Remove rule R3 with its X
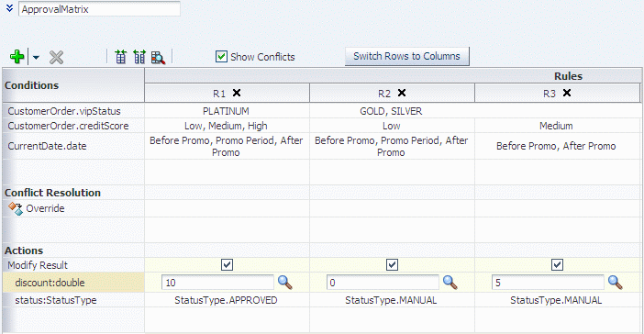The width and height of the screenshot is (644, 334). click(567, 93)
